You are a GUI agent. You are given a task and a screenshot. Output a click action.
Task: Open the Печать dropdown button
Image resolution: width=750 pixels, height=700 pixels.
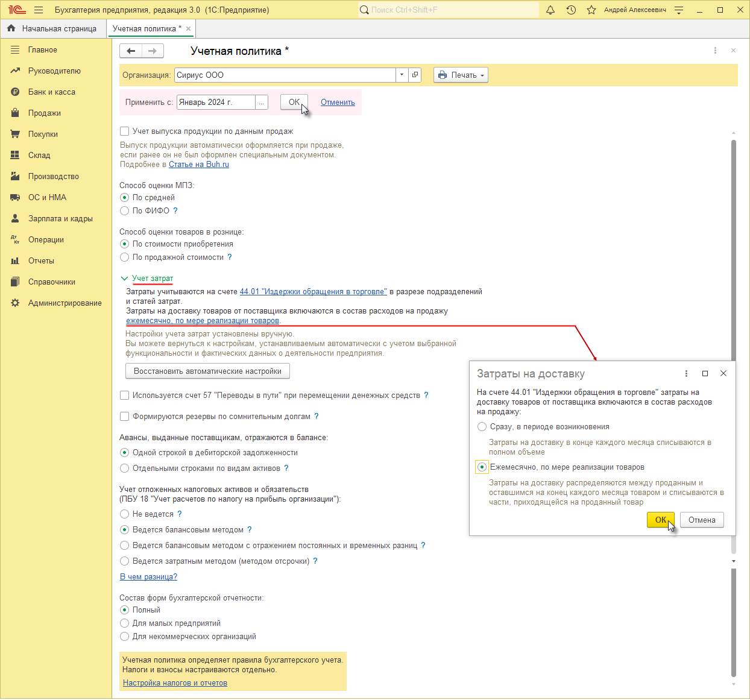[461, 75]
